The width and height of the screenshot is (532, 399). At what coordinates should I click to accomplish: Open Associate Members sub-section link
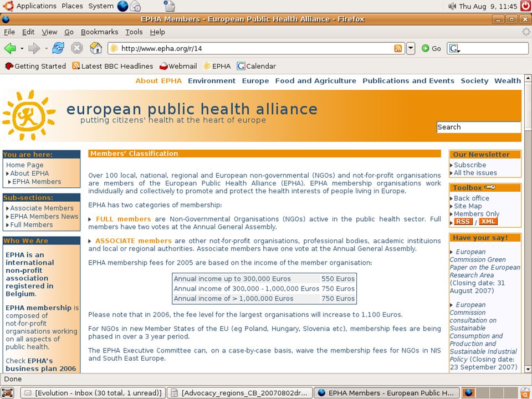42,208
